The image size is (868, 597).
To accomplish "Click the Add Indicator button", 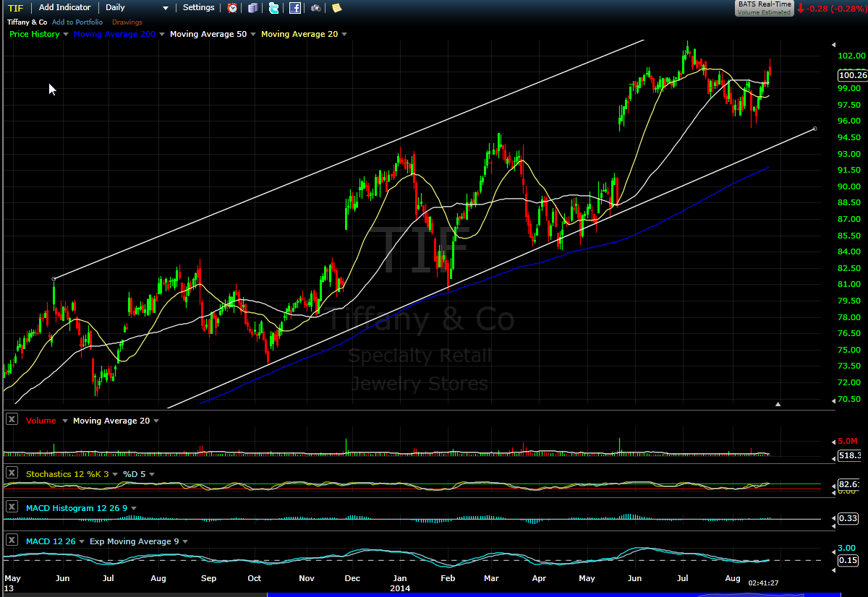I will pyautogui.click(x=64, y=7).
